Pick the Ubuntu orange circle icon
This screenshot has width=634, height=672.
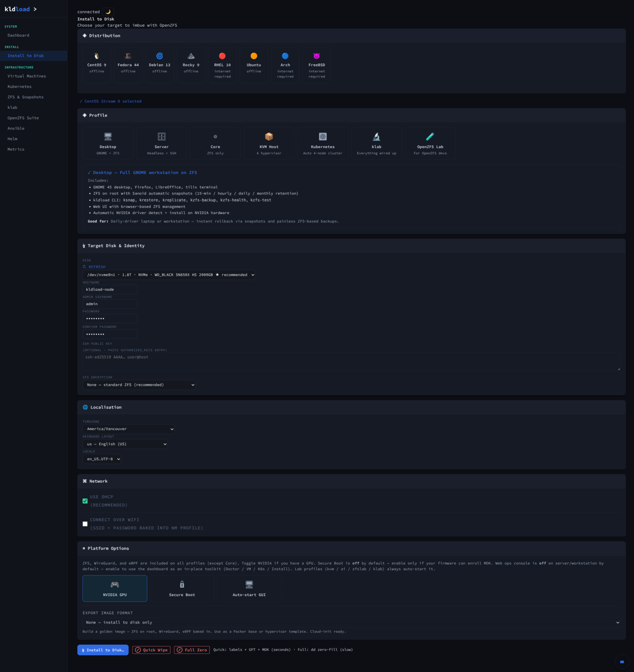254,56
